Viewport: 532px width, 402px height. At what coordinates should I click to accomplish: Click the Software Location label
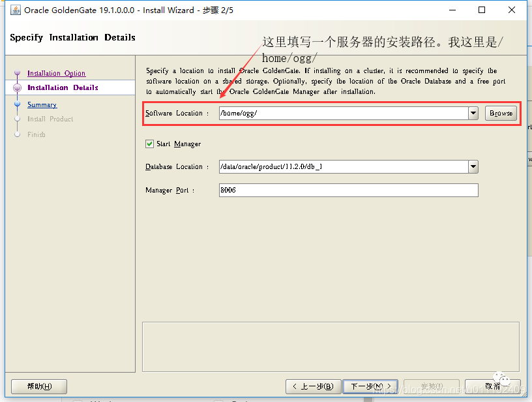click(177, 114)
